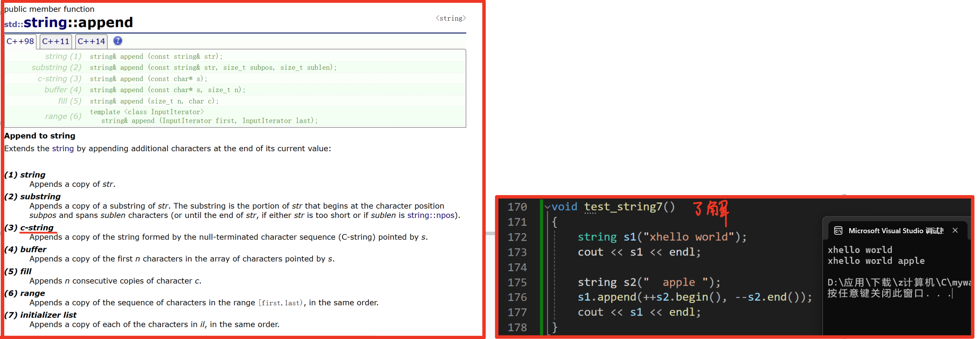980x339 pixels.
Task: Click the '(5) fill' section heading
Action: (18, 272)
